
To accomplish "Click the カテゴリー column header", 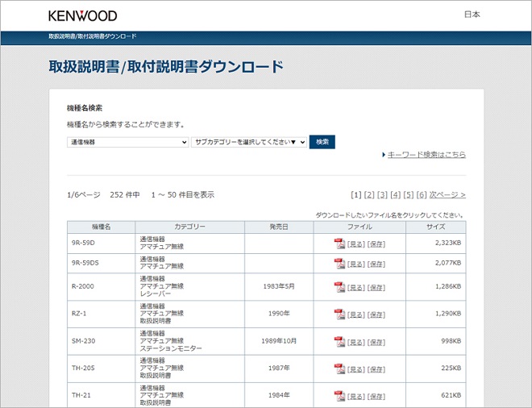I will point(189,227).
